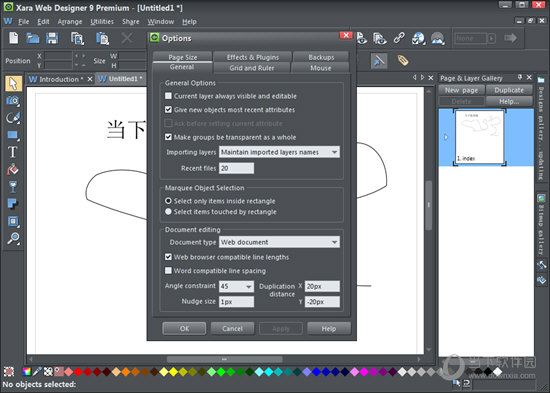Click the Copy icon in toolbar
The image size is (550, 393).
(x=77, y=38)
